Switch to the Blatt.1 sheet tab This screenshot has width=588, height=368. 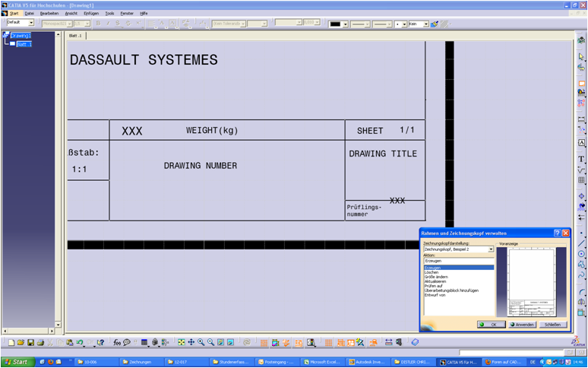click(x=76, y=36)
